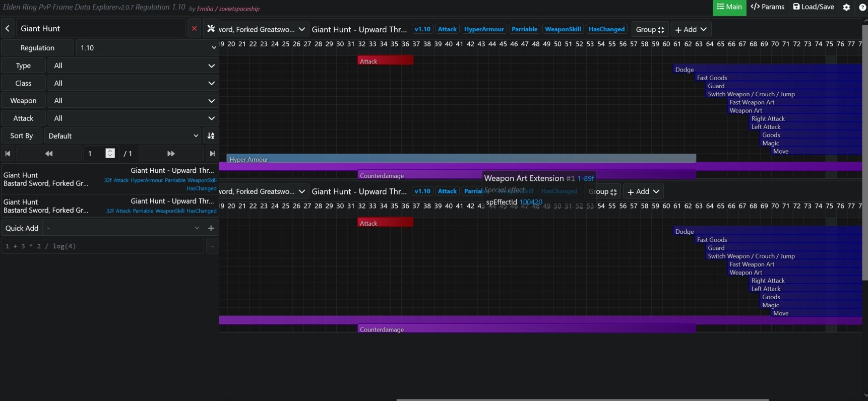Jump to first page of results
868x401 pixels.
click(8, 154)
